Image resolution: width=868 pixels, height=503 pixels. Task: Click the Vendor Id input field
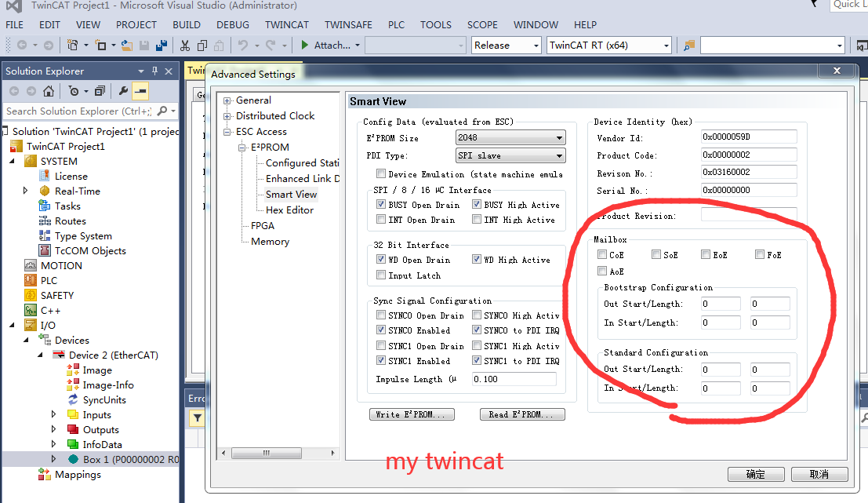pos(749,137)
